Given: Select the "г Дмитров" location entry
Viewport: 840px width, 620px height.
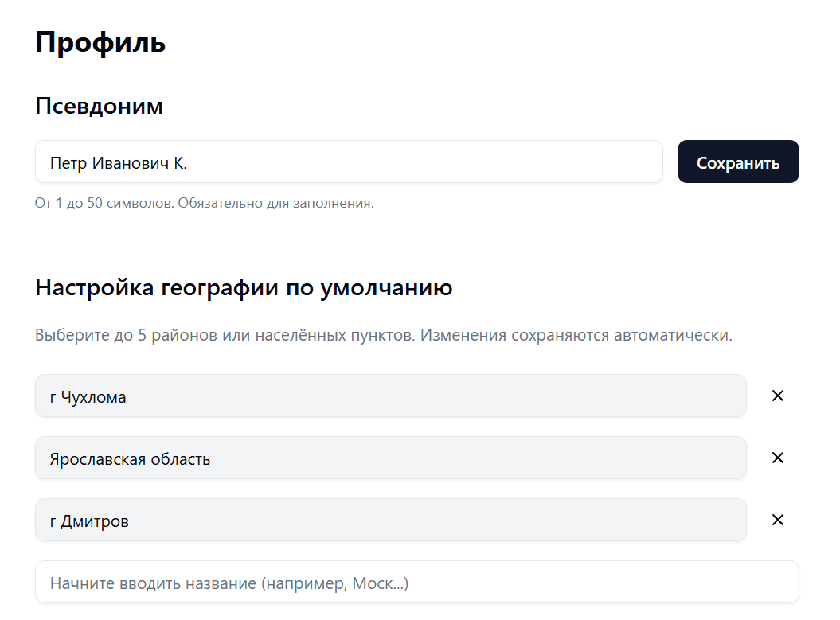Looking at the screenshot, I should pyautogui.click(x=390, y=520).
